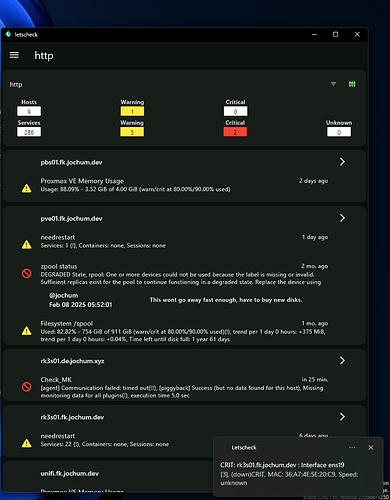This screenshot has height=500, width=390.
Task: Open notification options three-dot menu
Action: click(352, 448)
